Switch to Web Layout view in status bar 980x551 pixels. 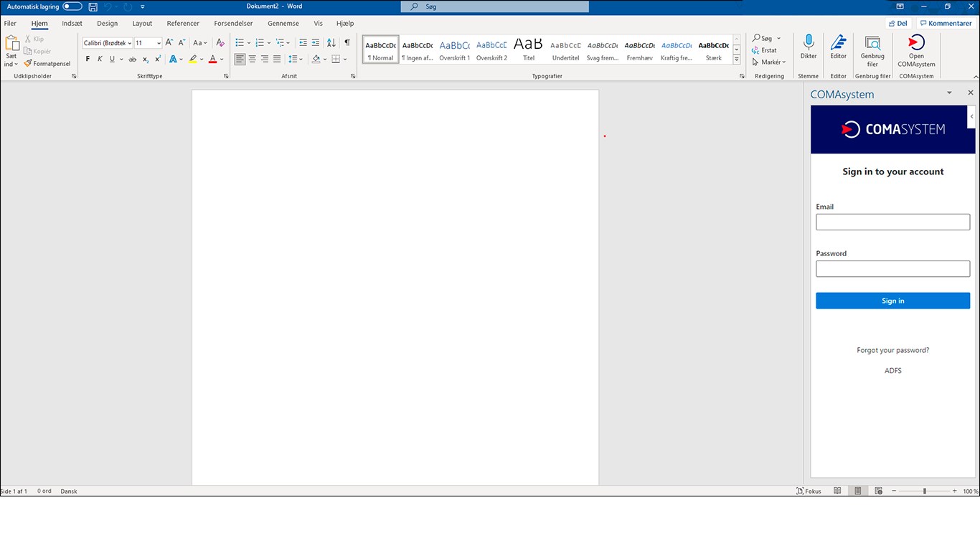point(877,491)
